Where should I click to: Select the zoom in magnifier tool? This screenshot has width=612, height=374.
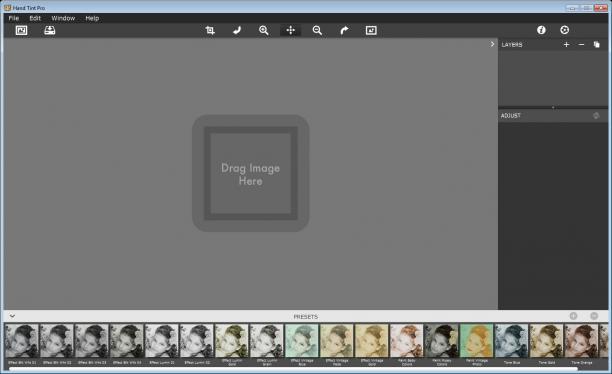264,30
